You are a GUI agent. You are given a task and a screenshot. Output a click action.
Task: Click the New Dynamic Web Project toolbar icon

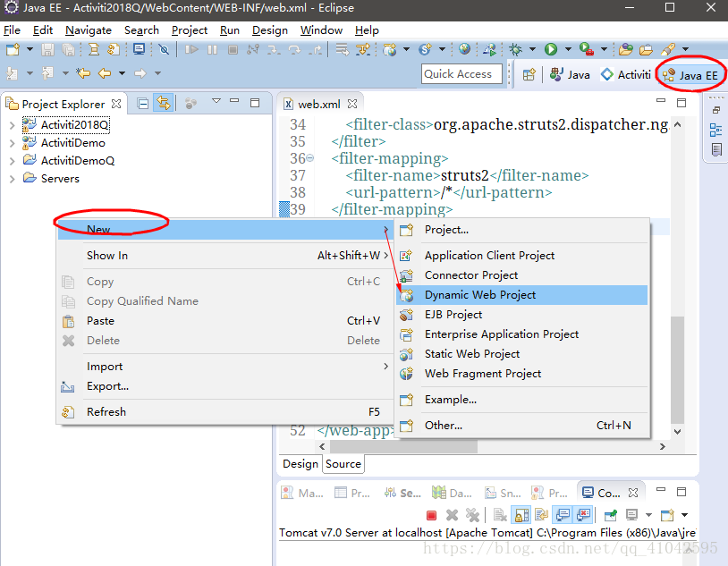[390, 49]
